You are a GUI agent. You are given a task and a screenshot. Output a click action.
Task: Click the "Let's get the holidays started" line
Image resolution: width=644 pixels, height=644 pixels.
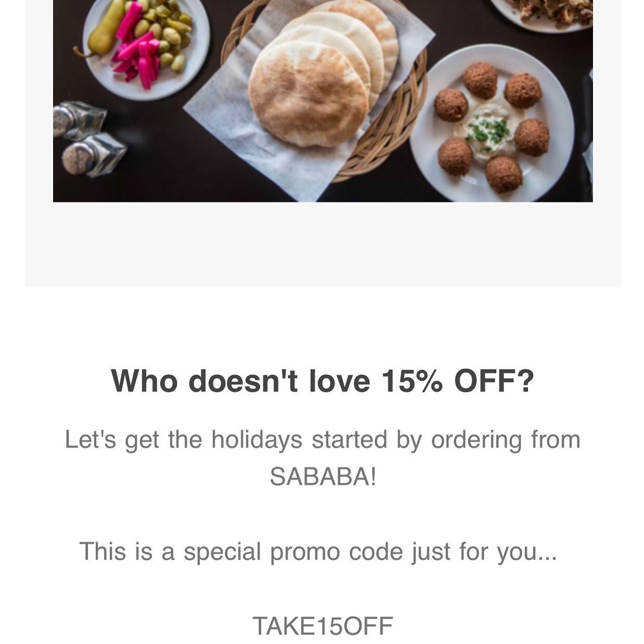pyautogui.click(x=322, y=439)
